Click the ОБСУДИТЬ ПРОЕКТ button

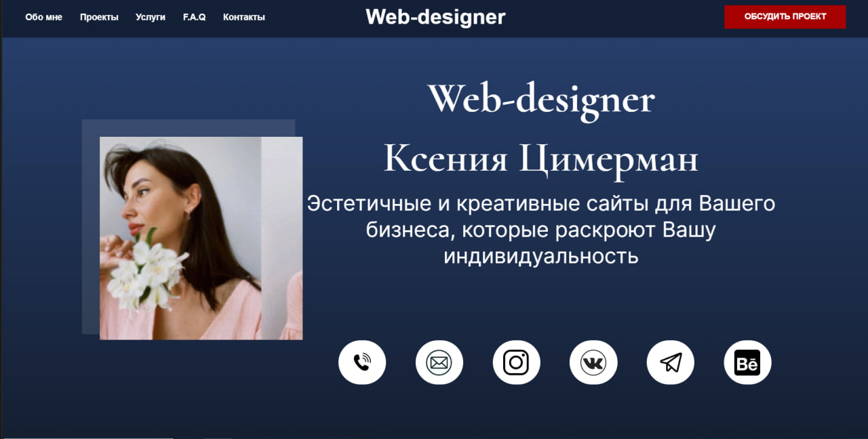(785, 17)
